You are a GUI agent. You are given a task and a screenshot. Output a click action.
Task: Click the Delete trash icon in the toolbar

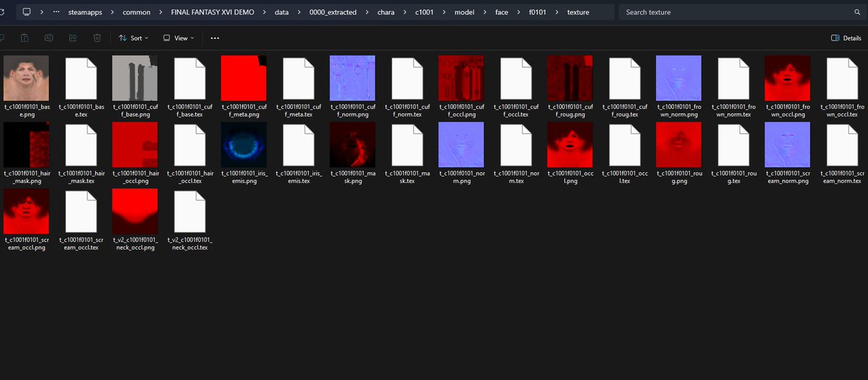point(96,38)
